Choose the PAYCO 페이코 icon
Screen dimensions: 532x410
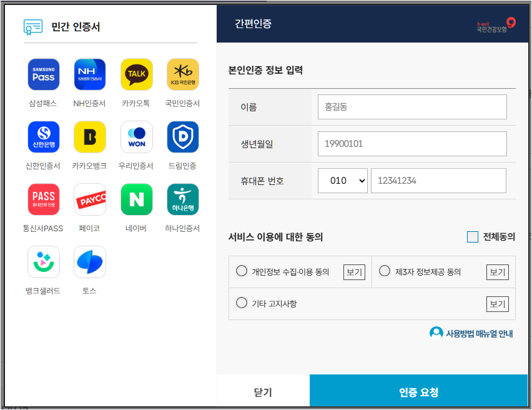tap(90, 199)
